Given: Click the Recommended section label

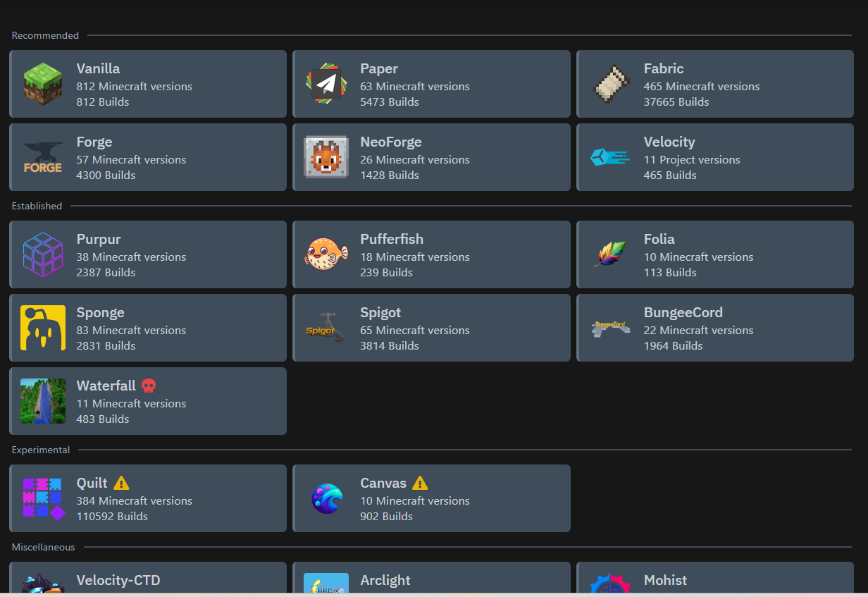Looking at the screenshot, I should pos(45,35).
